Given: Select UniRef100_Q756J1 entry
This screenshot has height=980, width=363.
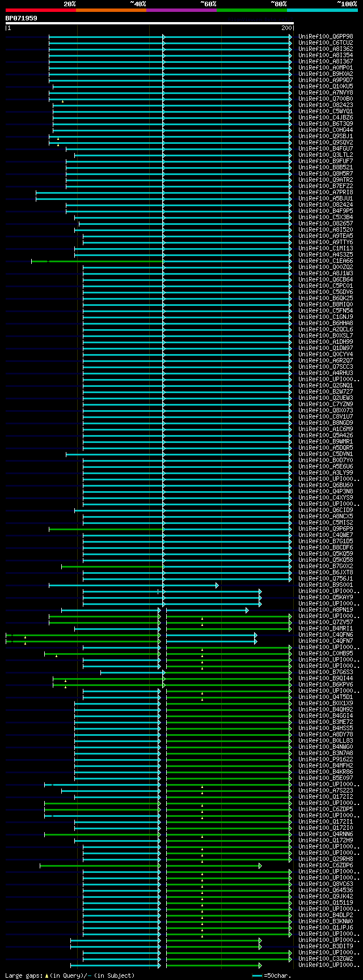Looking at the screenshot, I should coord(326,578).
